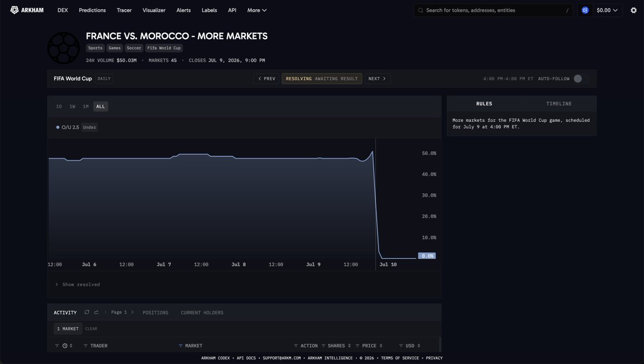The image size is (644, 364).
Task: Click the blue wallet avatar icon
Action: 585,10
